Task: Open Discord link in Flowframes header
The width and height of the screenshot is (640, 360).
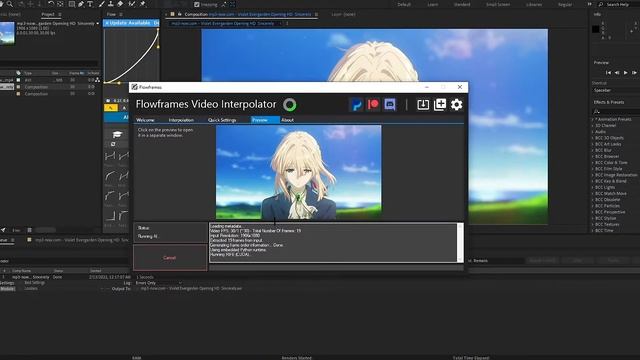Action: [390, 105]
